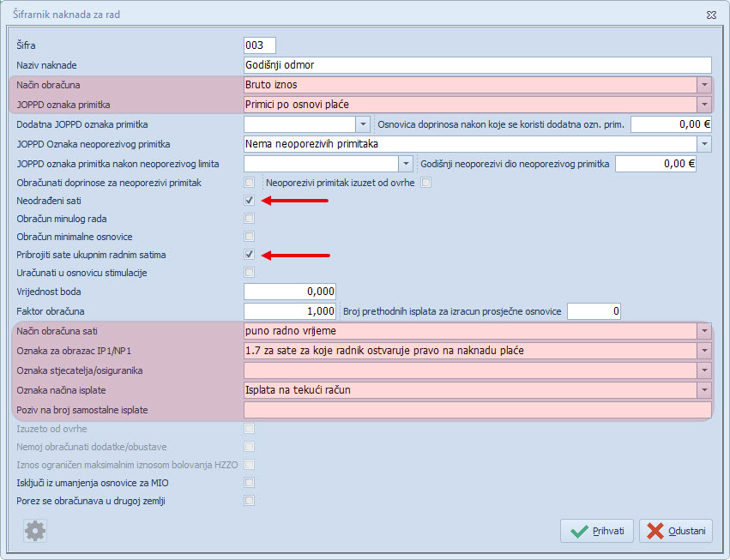Viewport: 730px width, 560px height.
Task: Click the Faktor obračuna value field
Action: (x=290, y=311)
